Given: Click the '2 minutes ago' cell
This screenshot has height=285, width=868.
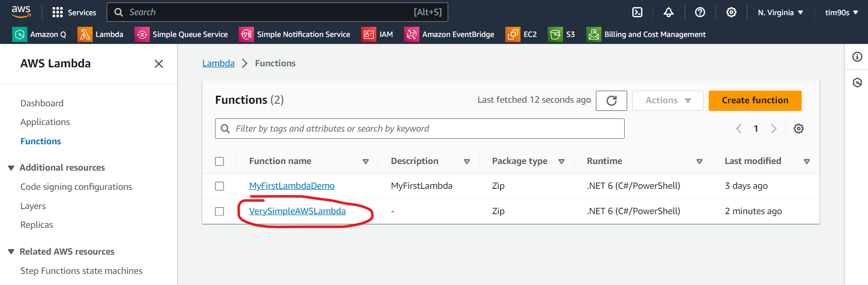Looking at the screenshot, I should [753, 211].
